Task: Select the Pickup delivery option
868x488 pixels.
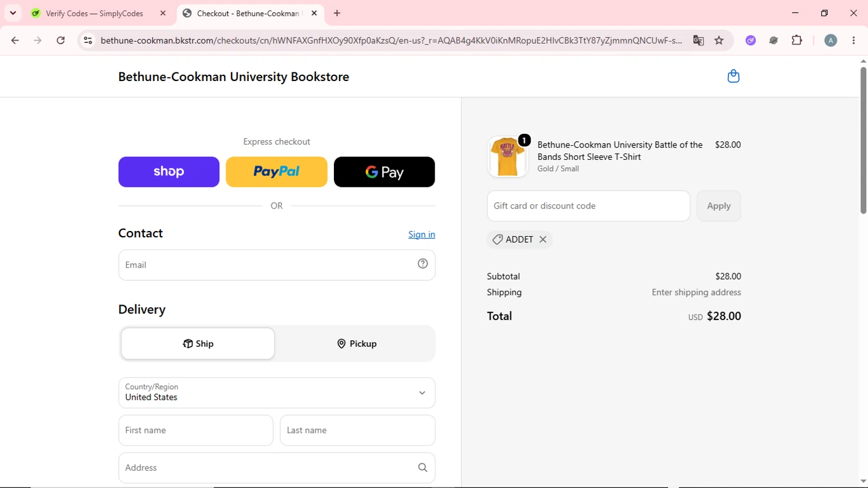Action: click(x=356, y=344)
